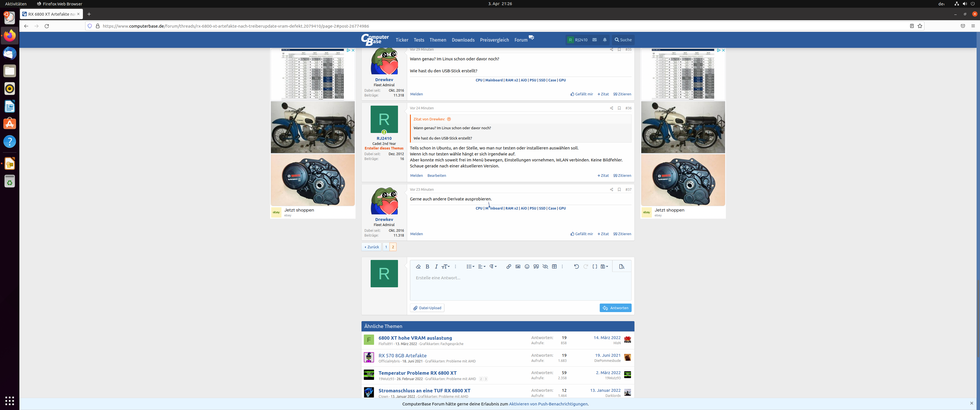
Task: Toggle bold formatting in editor
Action: 427,266
